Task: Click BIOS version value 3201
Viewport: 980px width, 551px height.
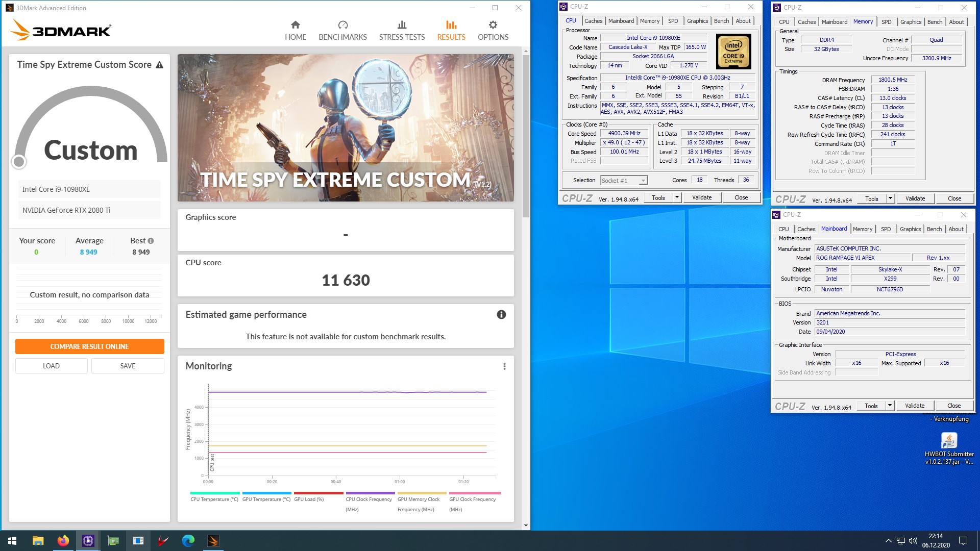Action: [889, 322]
